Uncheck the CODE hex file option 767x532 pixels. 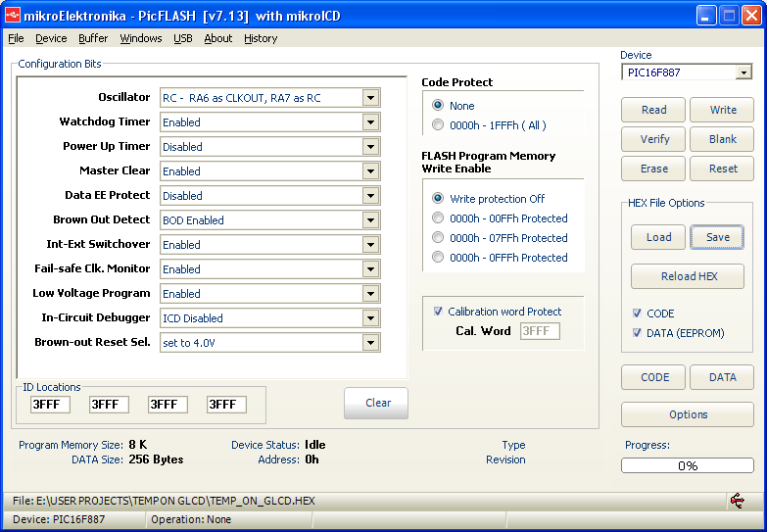[638, 314]
